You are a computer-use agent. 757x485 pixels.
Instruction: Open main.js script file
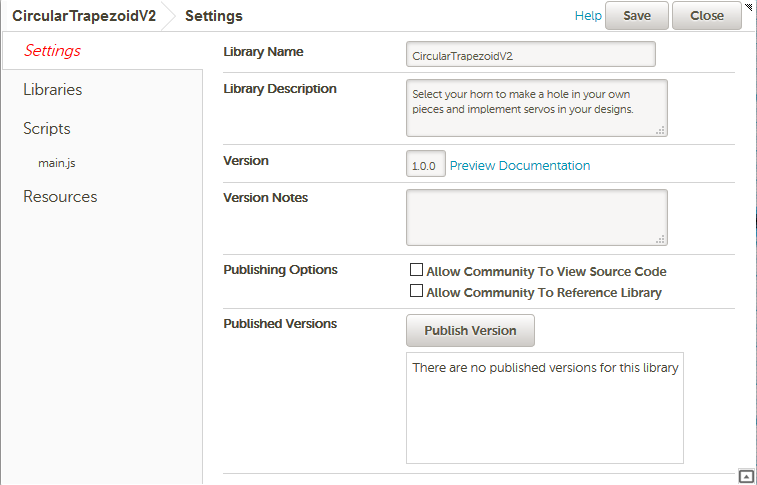[x=57, y=163]
